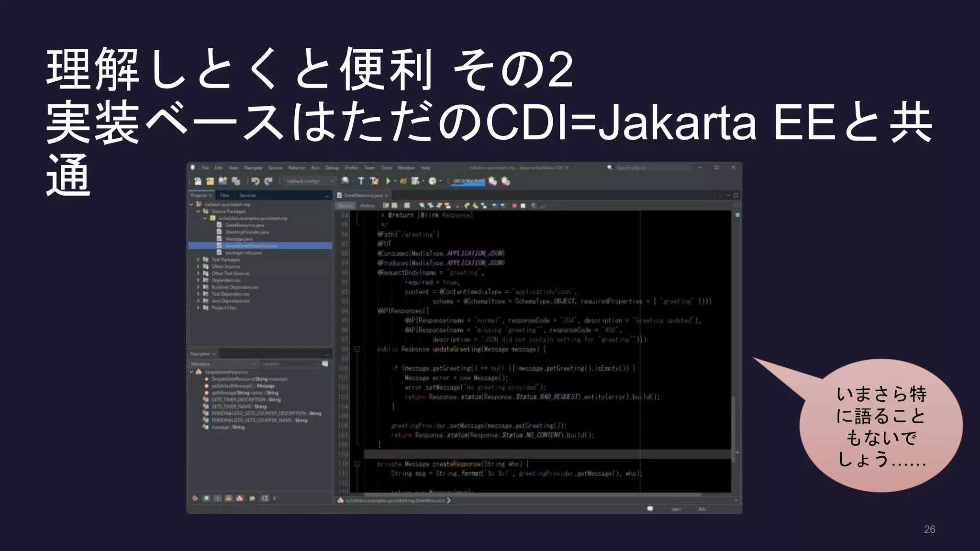Toggle the third Navigator filter button
This screenshot has width=980, height=551.
(217, 498)
